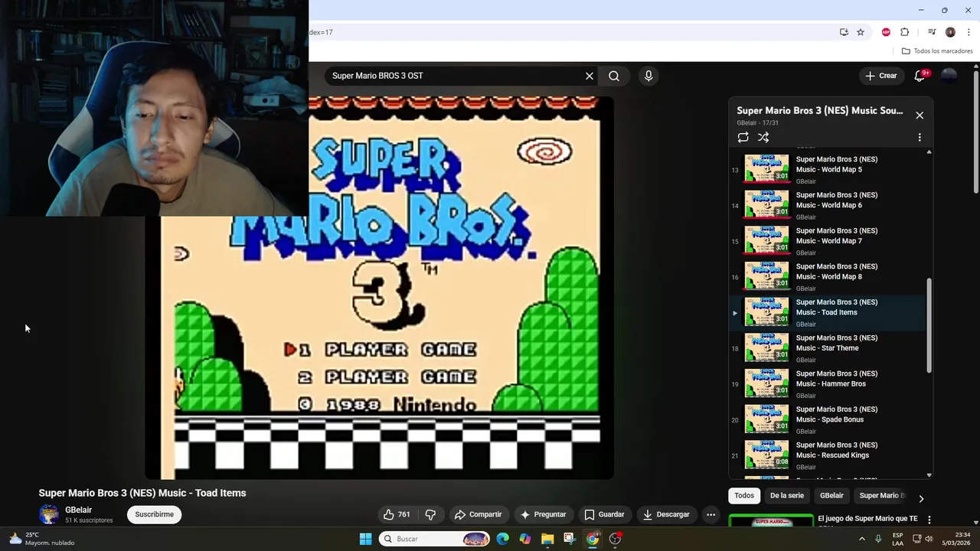Image resolution: width=980 pixels, height=551 pixels.
Task: Close the playlist panel
Action: (920, 115)
